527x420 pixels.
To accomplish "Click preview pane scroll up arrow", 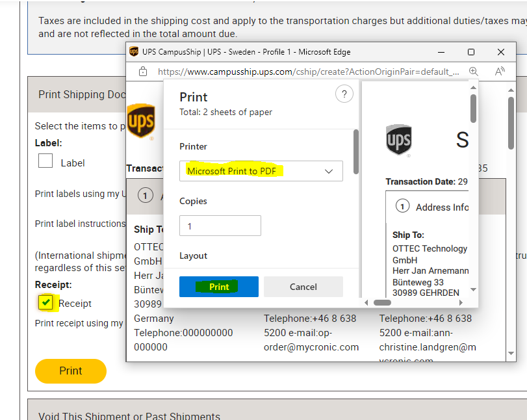I will click(473, 87).
